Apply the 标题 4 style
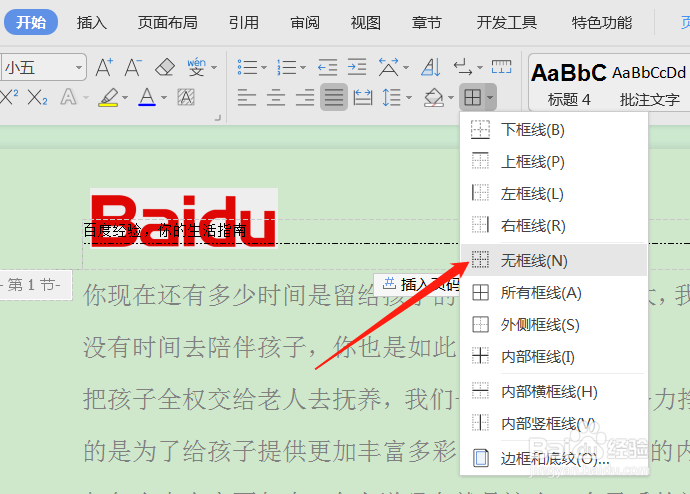Viewport: 690px width, 494px height. [569, 84]
